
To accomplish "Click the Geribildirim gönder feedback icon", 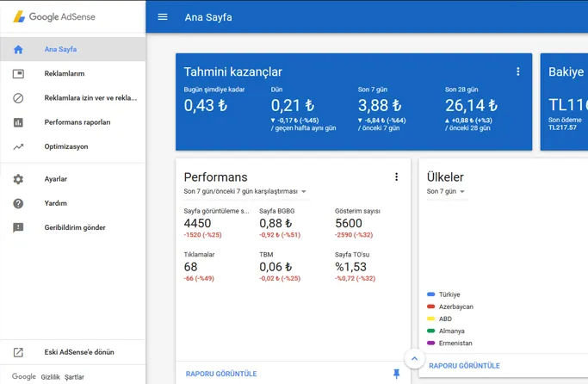I will [x=18, y=228].
